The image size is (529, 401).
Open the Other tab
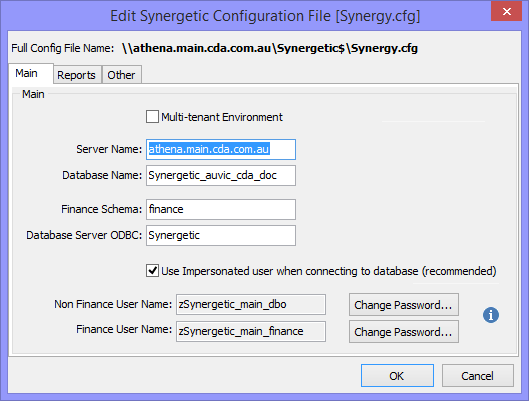[121, 75]
